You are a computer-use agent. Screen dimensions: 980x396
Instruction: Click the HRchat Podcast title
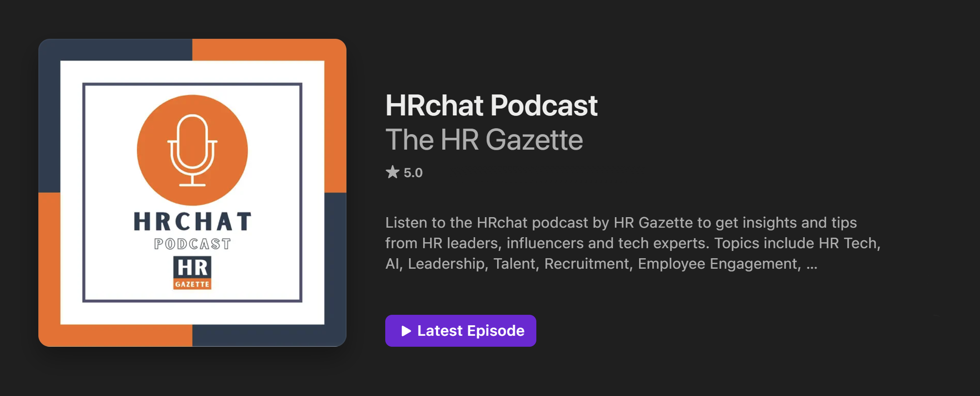coord(492,106)
